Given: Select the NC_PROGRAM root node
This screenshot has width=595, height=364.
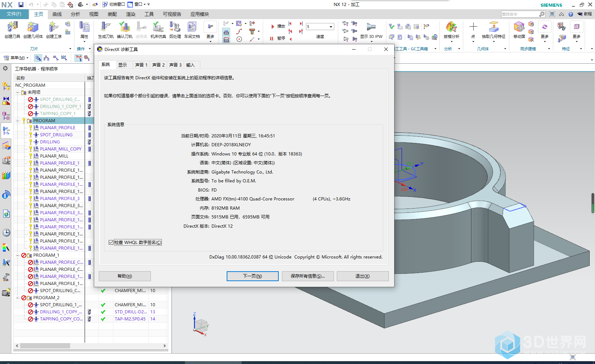Looking at the screenshot, I should point(30,85).
